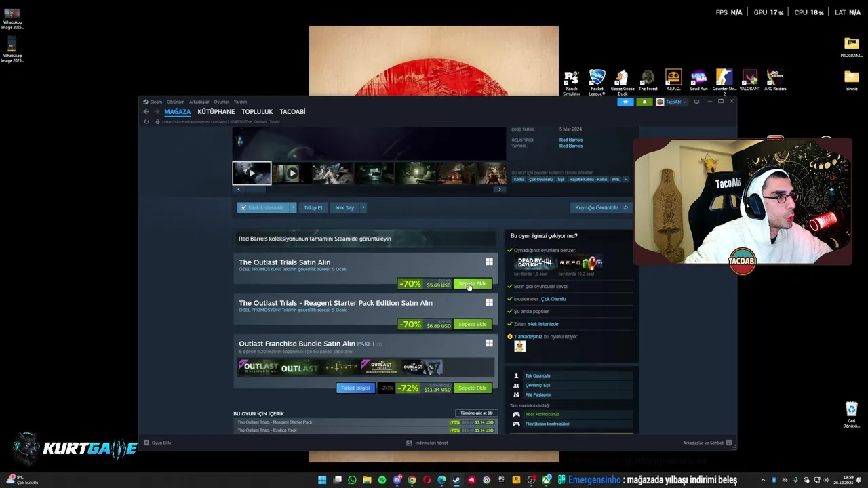Open The Forest desktop shortcut
This screenshot has height=488, width=868.
point(648,80)
